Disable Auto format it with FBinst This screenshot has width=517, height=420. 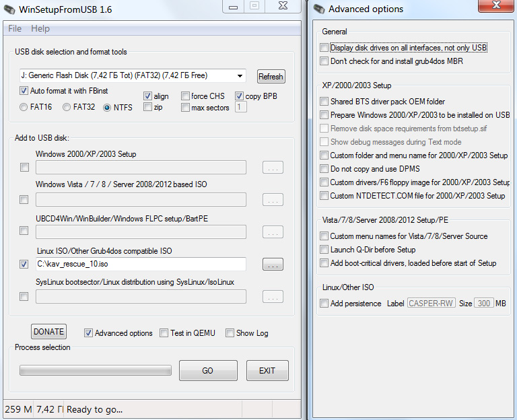[24, 91]
